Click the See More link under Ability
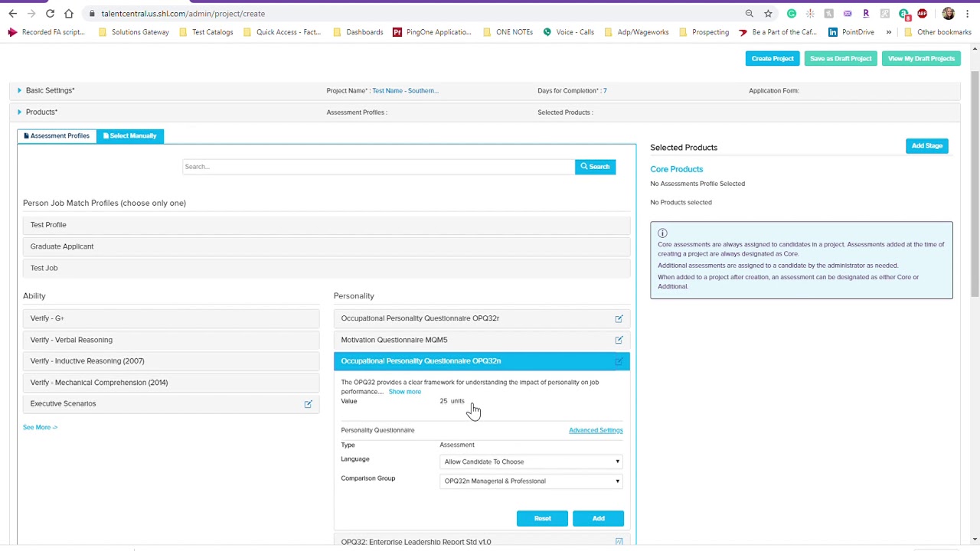The height and width of the screenshot is (551, 980). coord(40,427)
